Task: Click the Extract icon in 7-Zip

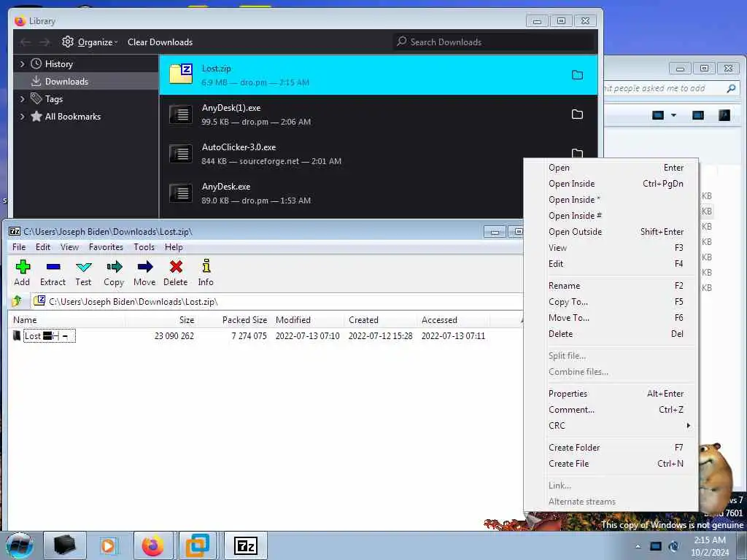Action: click(53, 273)
